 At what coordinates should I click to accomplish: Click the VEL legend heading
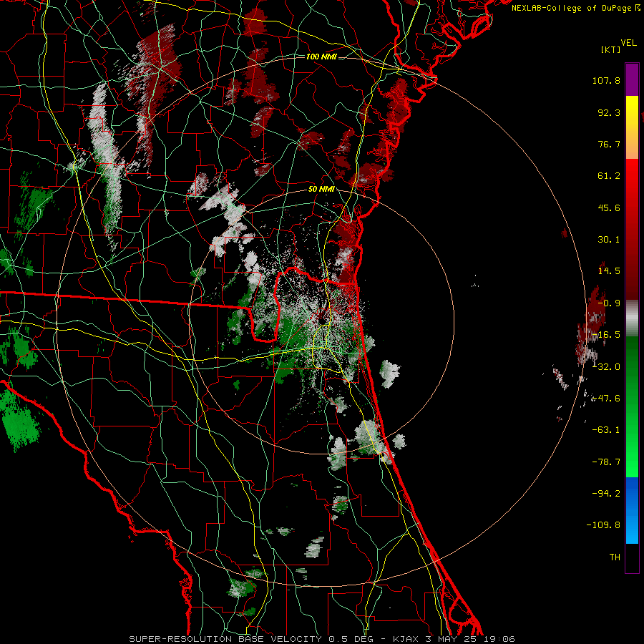pyautogui.click(x=628, y=43)
